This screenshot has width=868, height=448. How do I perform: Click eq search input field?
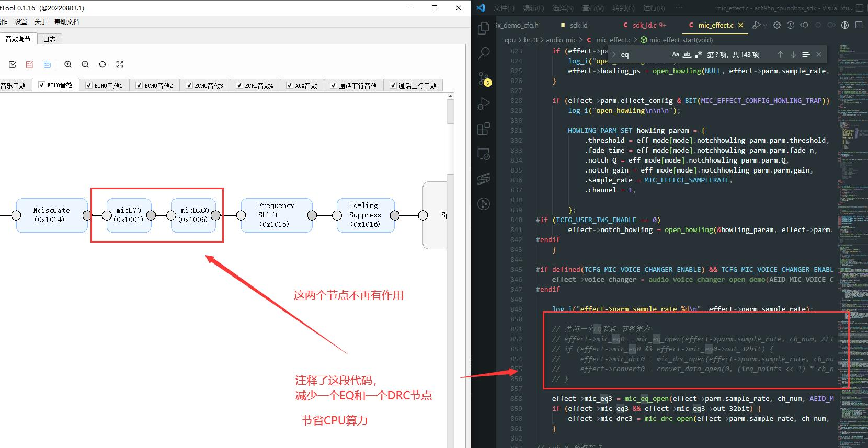pos(643,54)
